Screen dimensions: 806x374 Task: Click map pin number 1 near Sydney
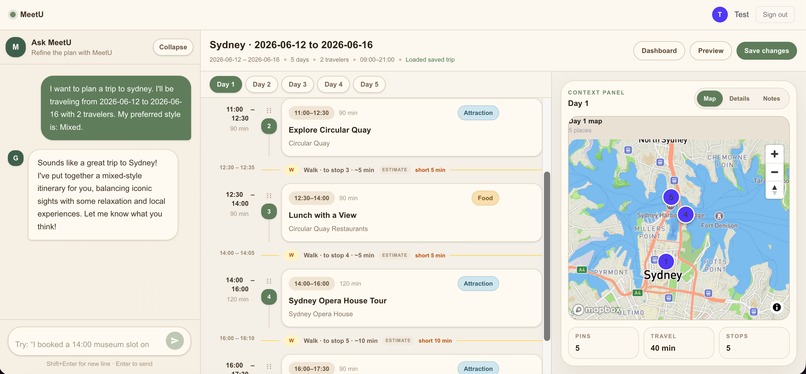(x=666, y=261)
